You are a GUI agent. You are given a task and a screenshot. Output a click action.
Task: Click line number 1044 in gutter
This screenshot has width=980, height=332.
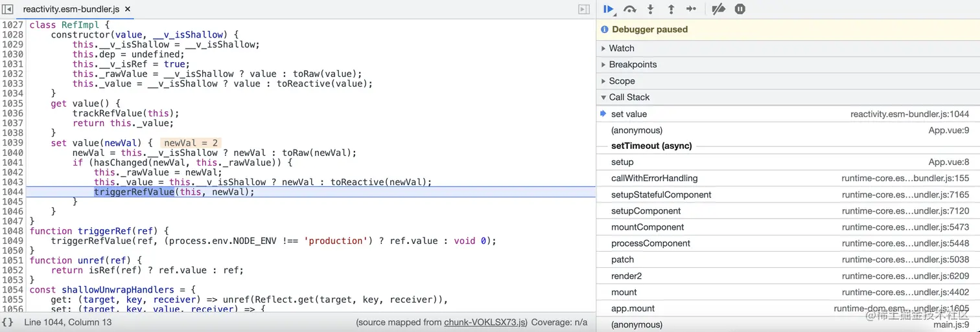click(x=12, y=192)
